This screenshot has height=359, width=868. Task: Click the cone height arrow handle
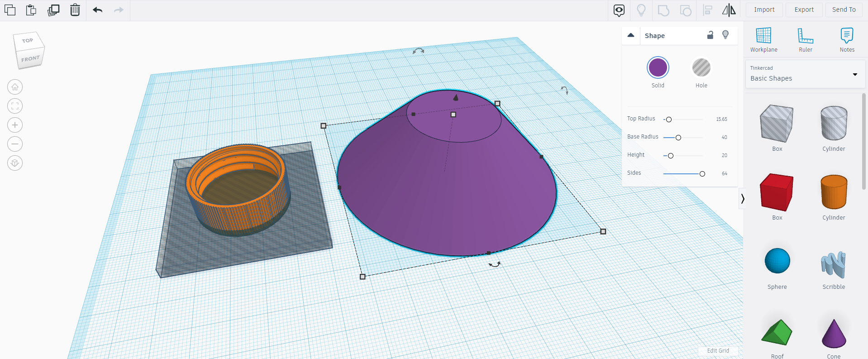coord(456,97)
